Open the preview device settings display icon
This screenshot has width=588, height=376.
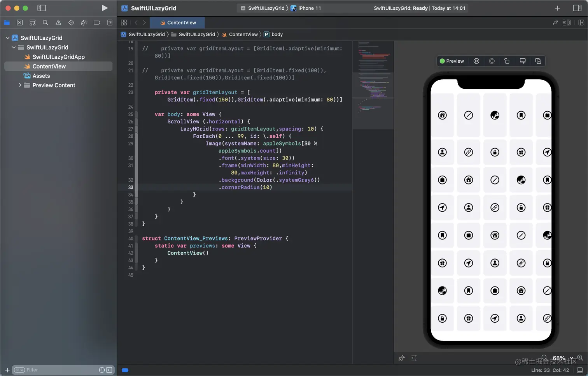tap(523, 61)
